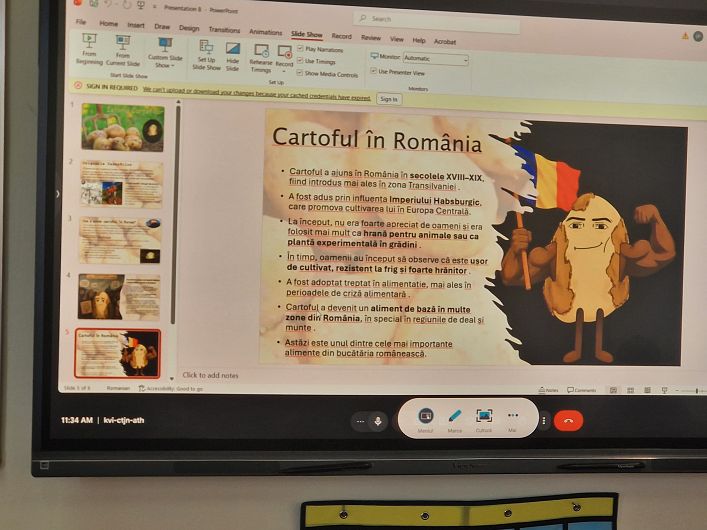The width and height of the screenshot is (707, 530).
Task: Click the Notes button in status bar
Action: pos(549,390)
